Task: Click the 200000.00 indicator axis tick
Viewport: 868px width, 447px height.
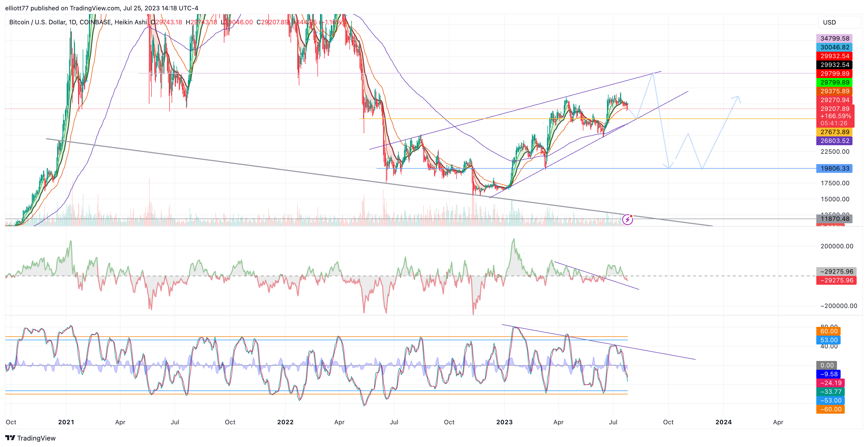Action: (x=837, y=246)
